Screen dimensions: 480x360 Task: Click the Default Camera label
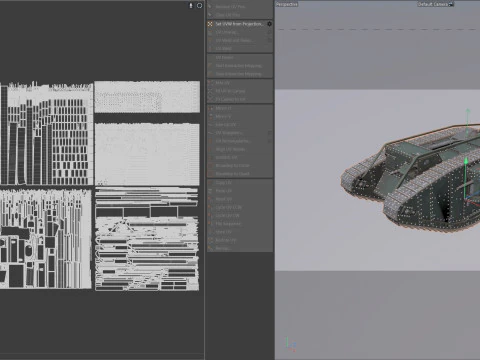tap(433, 4)
